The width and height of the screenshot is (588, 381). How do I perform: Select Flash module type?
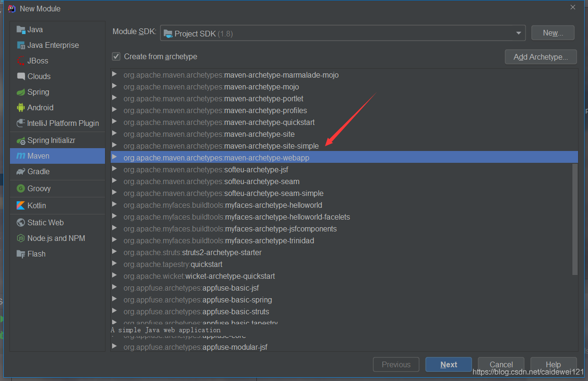[x=58, y=254]
